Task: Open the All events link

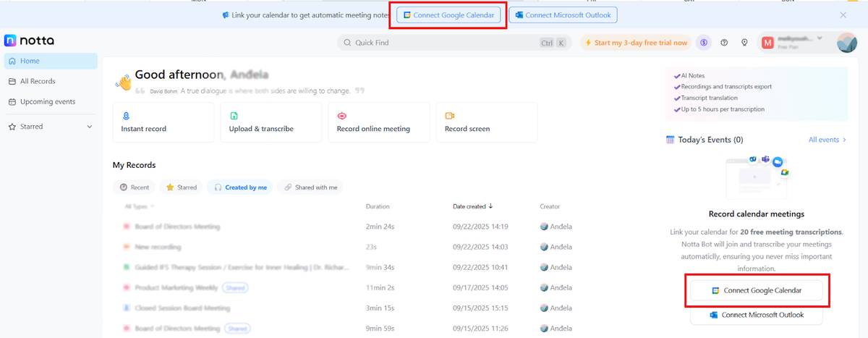Action: click(827, 140)
